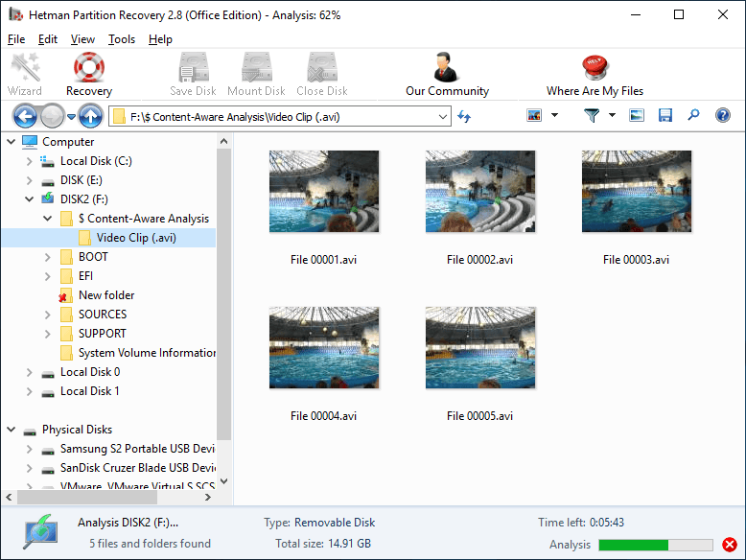Expand DISK (E:) node
This screenshot has width=746, height=560.
(30, 180)
